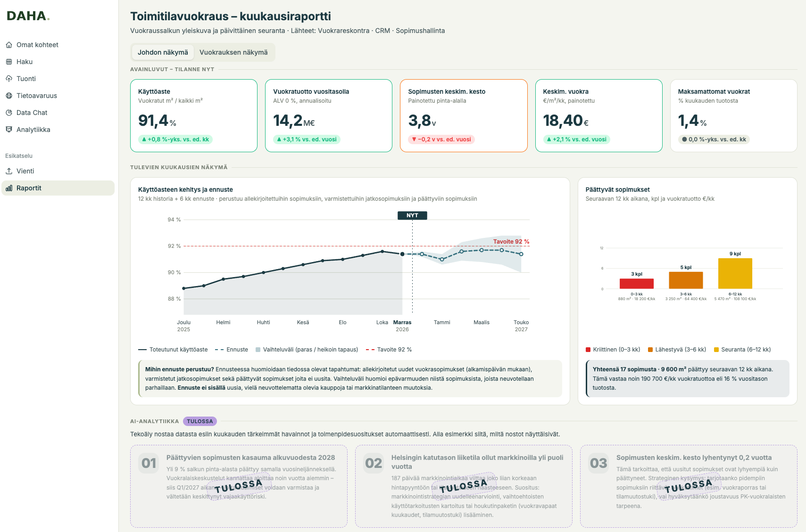Click the NYT marker on chart
This screenshot has height=532, width=806.
(412, 215)
